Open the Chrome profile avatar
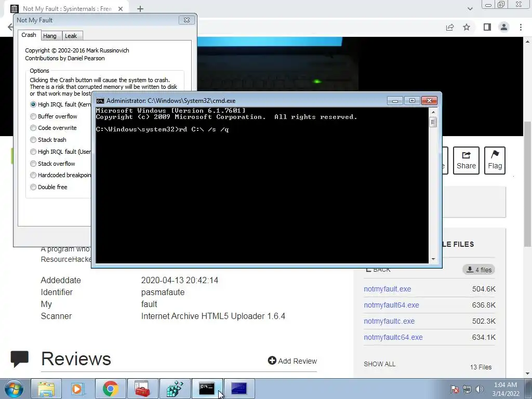Image resolution: width=532 pixels, height=399 pixels. 504,27
